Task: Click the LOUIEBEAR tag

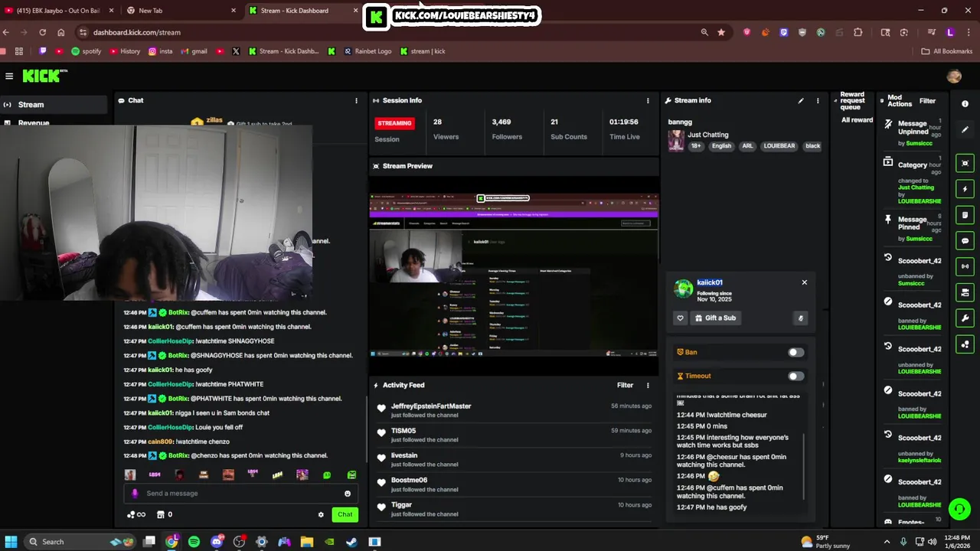Action: [779, 145]
